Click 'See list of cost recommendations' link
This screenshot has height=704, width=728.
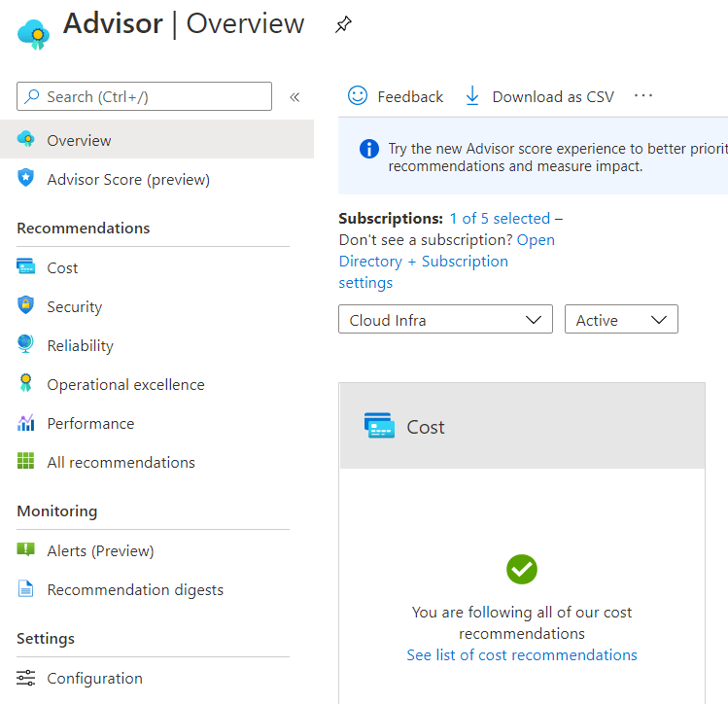tap(522, 654)
